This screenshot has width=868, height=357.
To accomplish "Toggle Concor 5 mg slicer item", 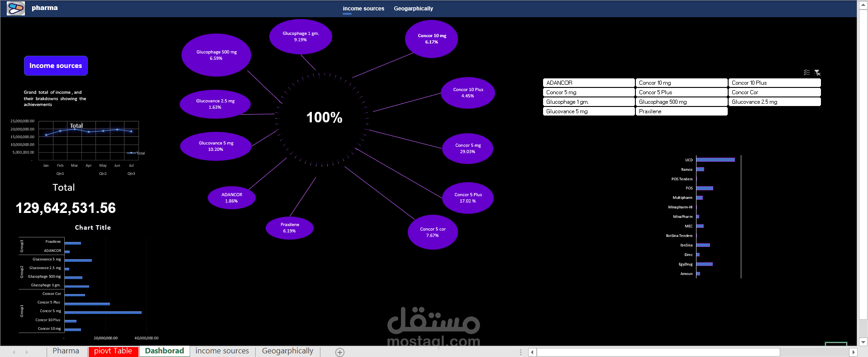I will [589, 92].
